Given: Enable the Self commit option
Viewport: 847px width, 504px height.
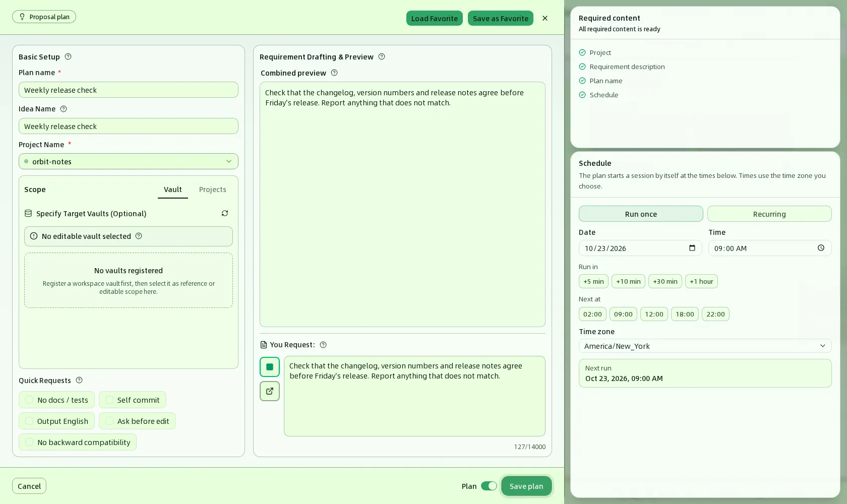Looking at the screenshot, I should tap(133, 400).
